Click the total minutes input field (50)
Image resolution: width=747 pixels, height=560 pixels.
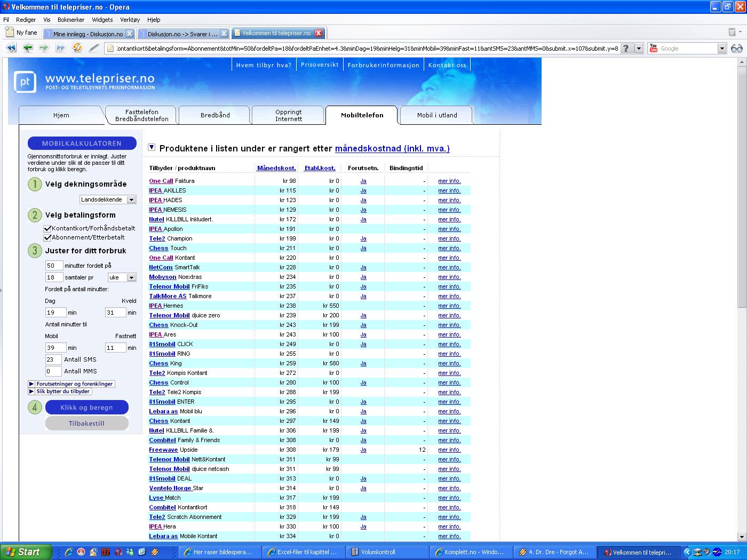[x=53, y=266]
